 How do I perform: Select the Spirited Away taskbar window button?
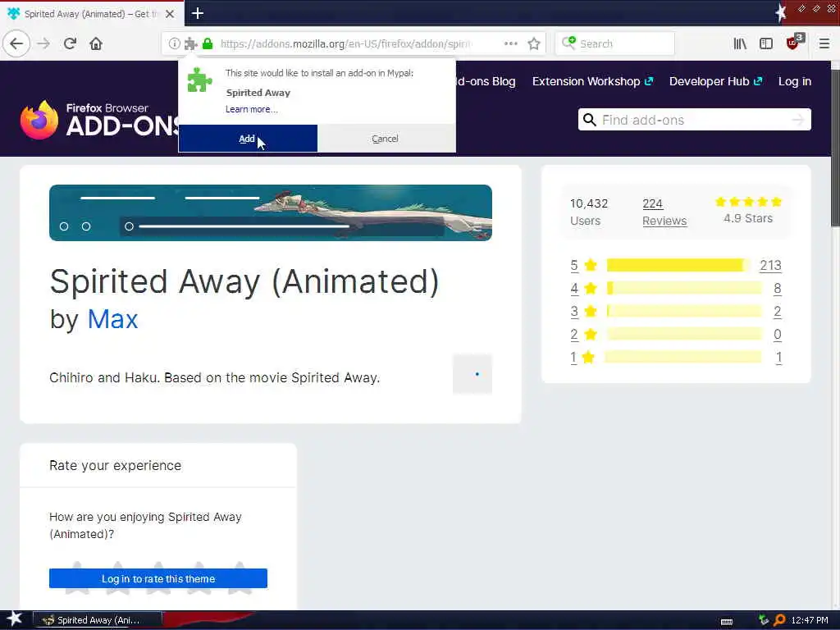click(x=98, y=620)
